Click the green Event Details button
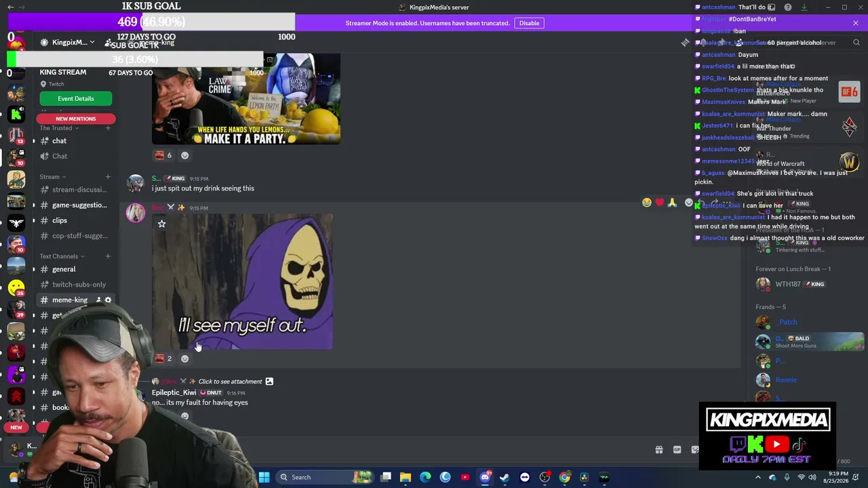 (x=75, y=99)
